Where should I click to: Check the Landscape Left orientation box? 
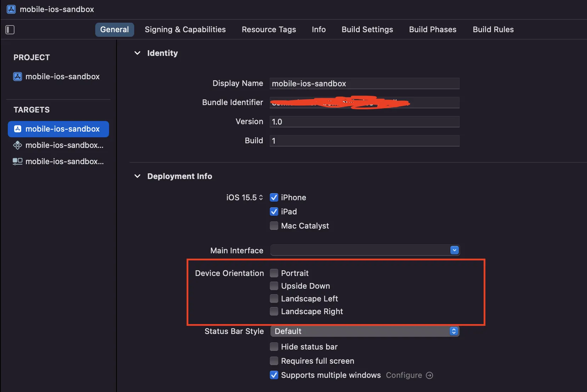point(274,299)
